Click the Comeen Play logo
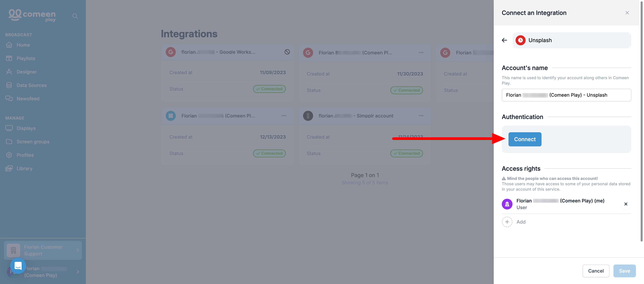Viewport: 644px width, 284px height. tap(32, 15)
